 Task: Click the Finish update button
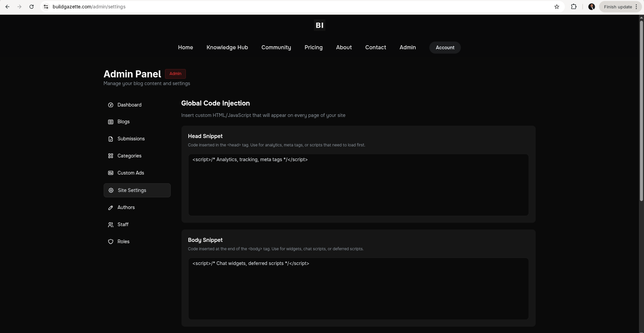pyautogui.click(x=620, y=7)
